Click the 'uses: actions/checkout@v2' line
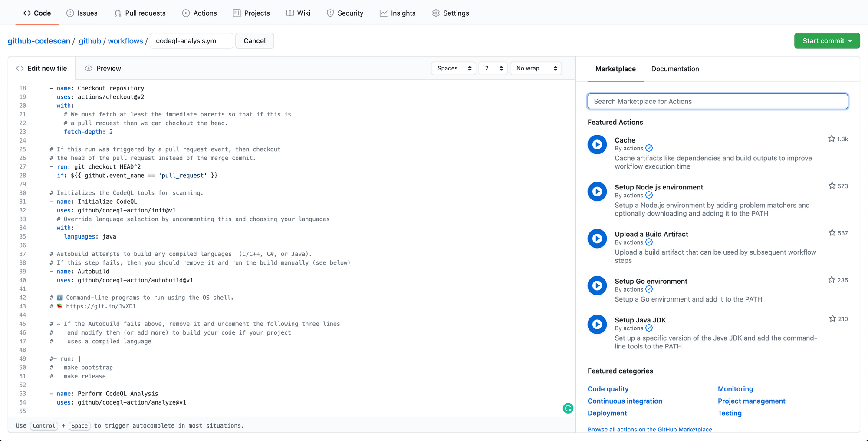 click(100, 97)
